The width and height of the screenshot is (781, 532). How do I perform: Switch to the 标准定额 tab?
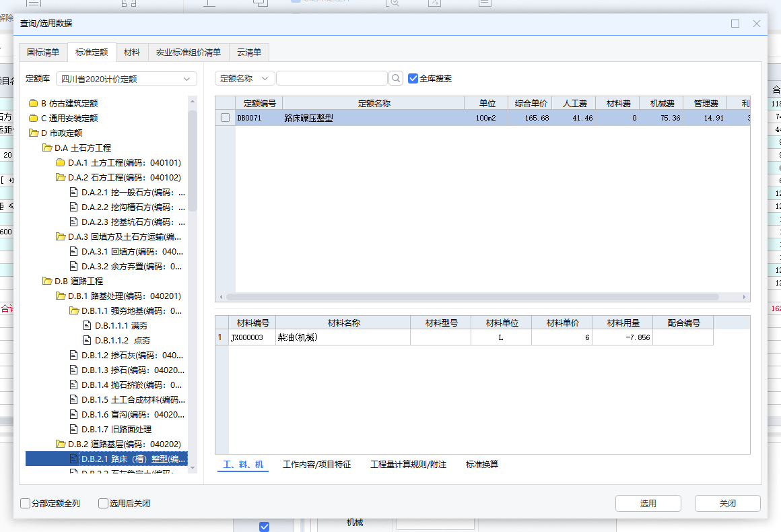(x=92, y=53)
